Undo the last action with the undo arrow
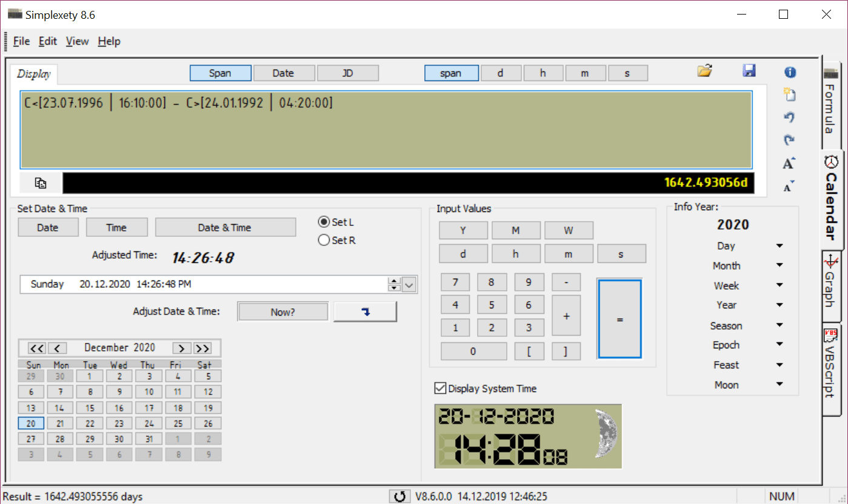848x504 pixels. point(789,117)
